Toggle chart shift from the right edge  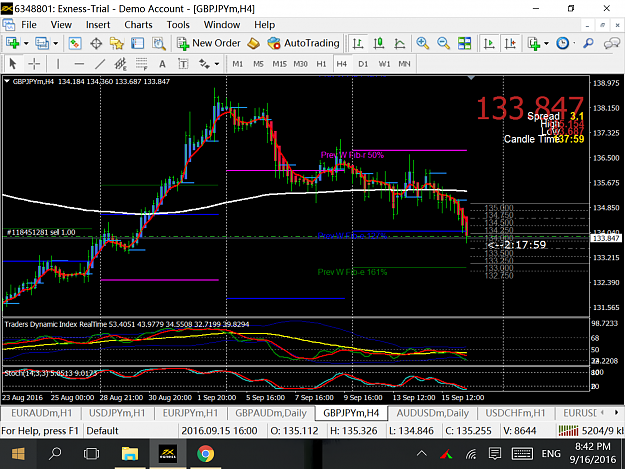click(510, 43)
